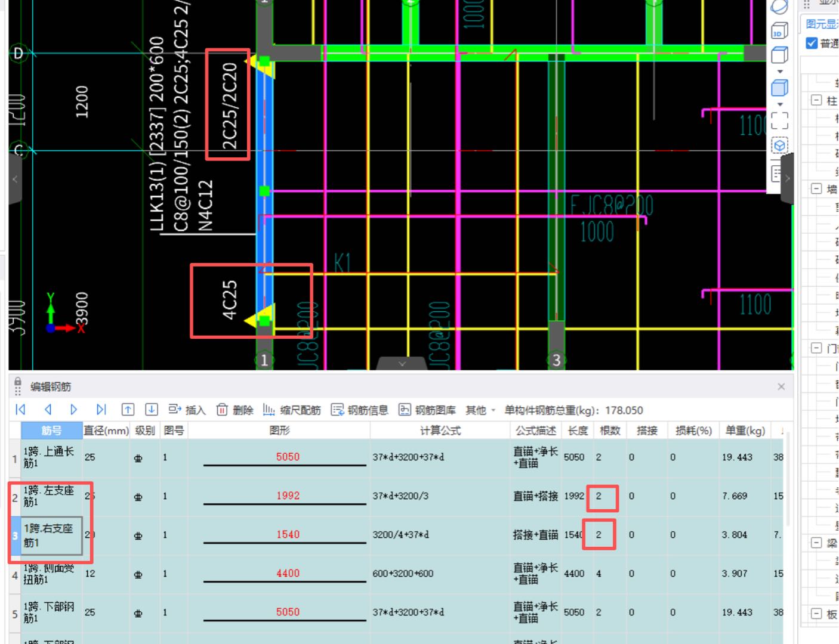This screenshot has height=644, width=839.
Task: Click the shape length value 4400
Action: click(x=288, y=573)
